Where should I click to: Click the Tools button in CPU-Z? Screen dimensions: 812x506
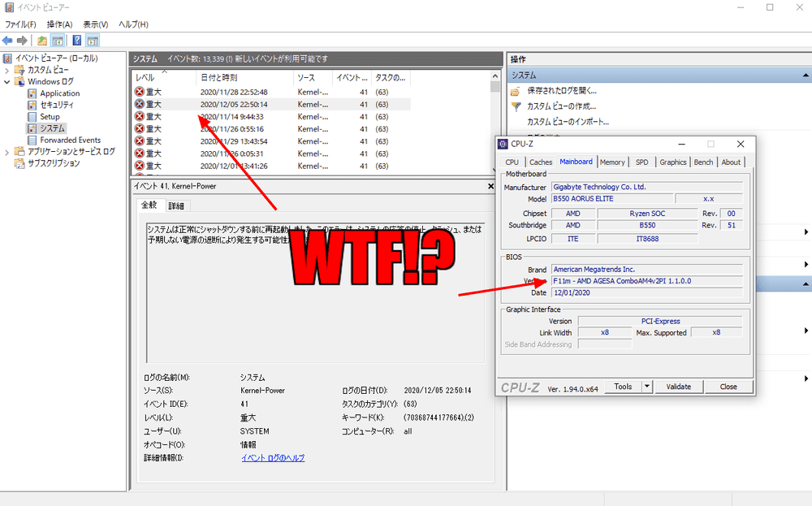(623, 387)
